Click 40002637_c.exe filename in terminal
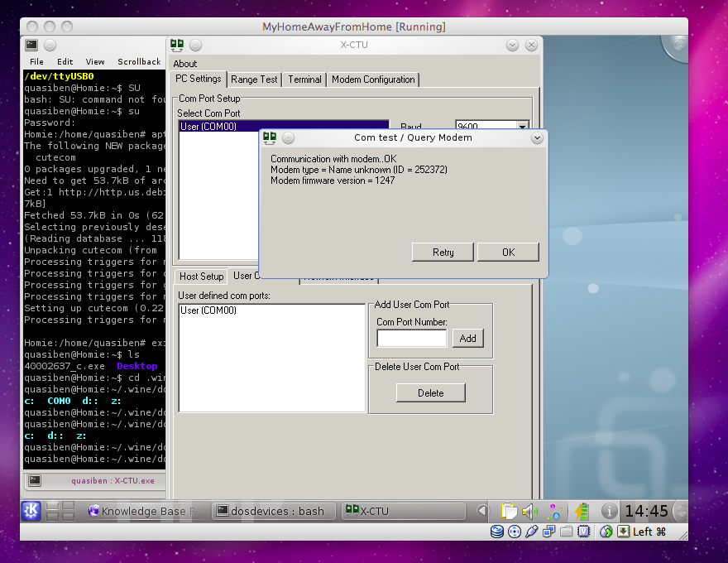 [x=65, y=366]
